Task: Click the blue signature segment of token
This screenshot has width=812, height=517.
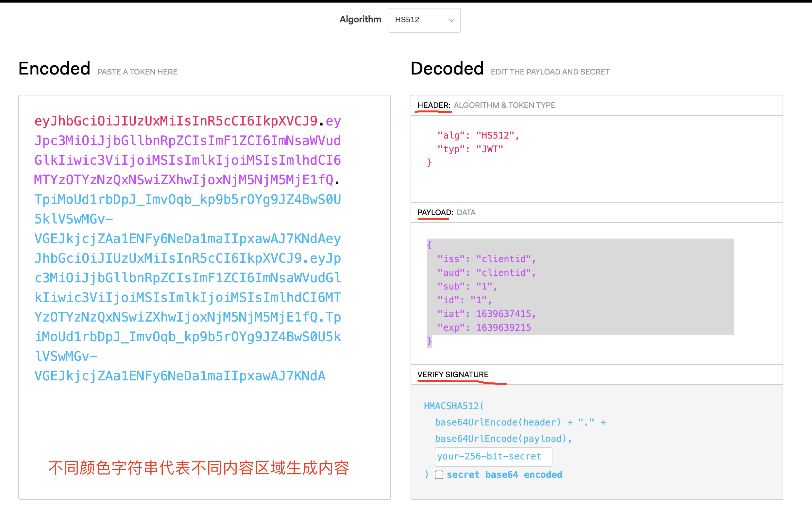Action: tap(187, 278)
